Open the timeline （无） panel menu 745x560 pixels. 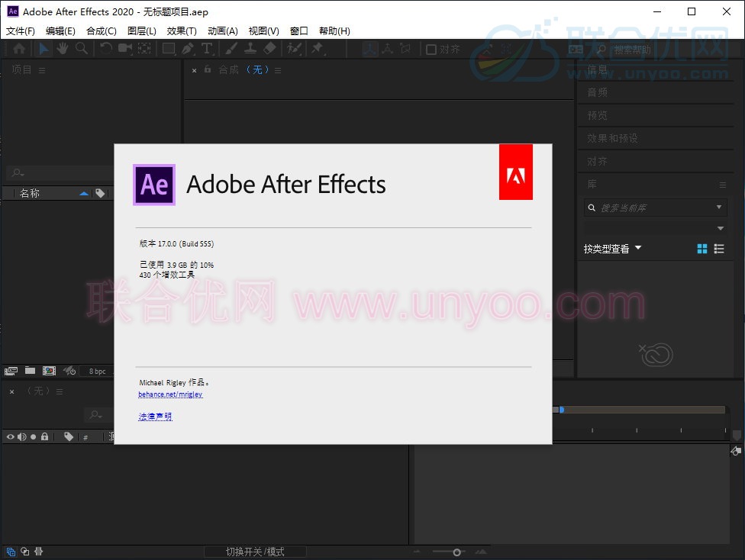click(60, 391)
